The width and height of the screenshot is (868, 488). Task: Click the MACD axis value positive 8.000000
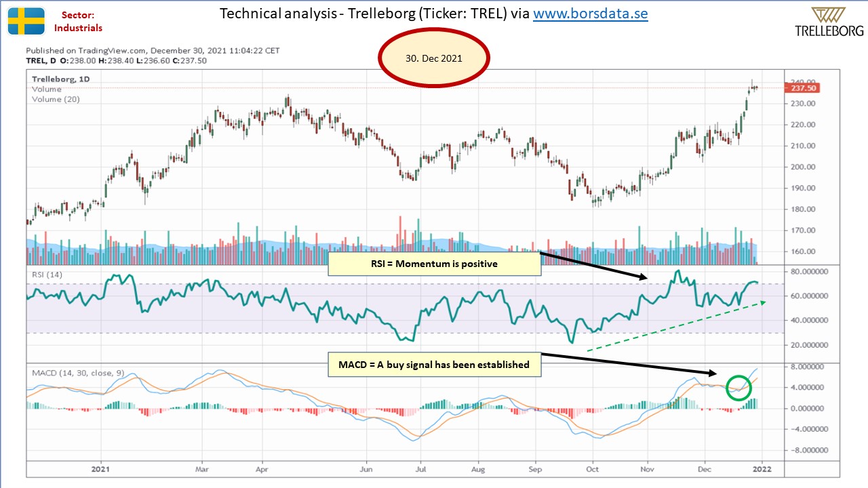807,367
